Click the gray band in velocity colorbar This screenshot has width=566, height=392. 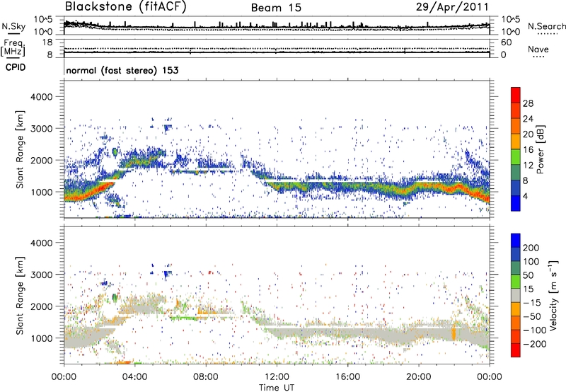tap(516, 295)
